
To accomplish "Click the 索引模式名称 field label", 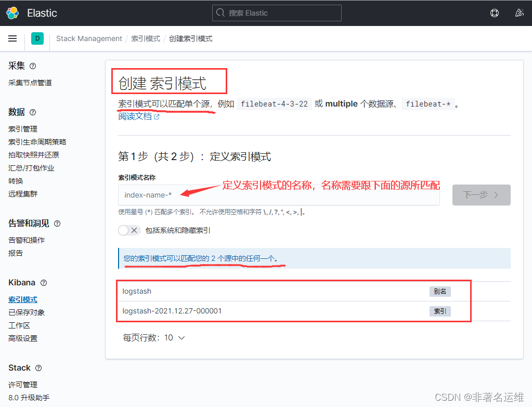I will (137, 177).
